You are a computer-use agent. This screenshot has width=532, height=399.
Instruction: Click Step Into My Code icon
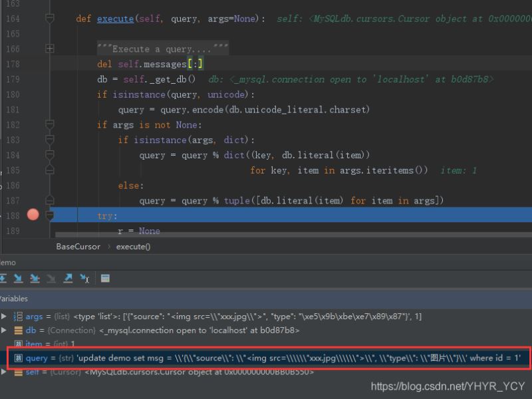(x=35, y=278)
